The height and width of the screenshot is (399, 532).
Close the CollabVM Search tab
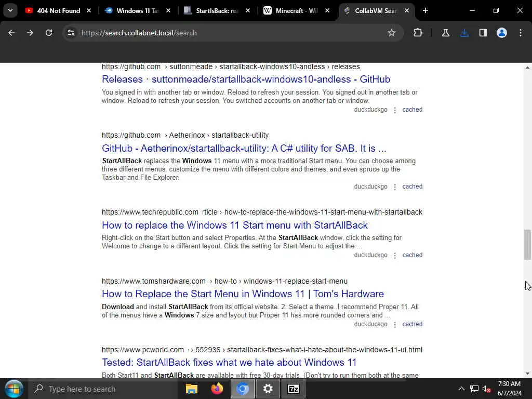[x=407, y=11]
